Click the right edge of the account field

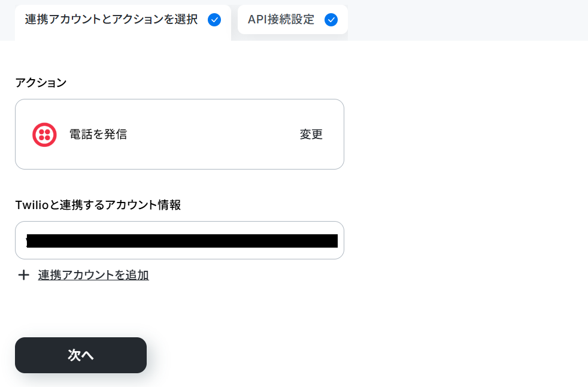(x=341, y=240)
